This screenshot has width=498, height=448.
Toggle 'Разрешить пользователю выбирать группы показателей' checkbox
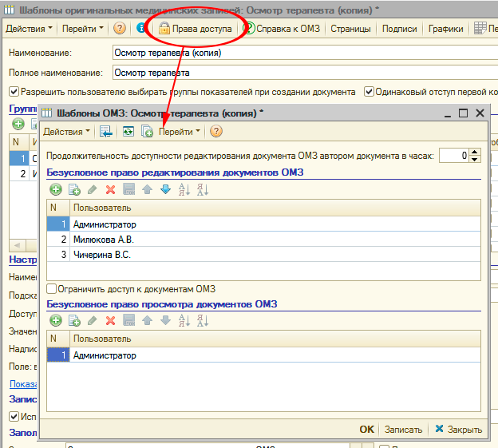14,92
